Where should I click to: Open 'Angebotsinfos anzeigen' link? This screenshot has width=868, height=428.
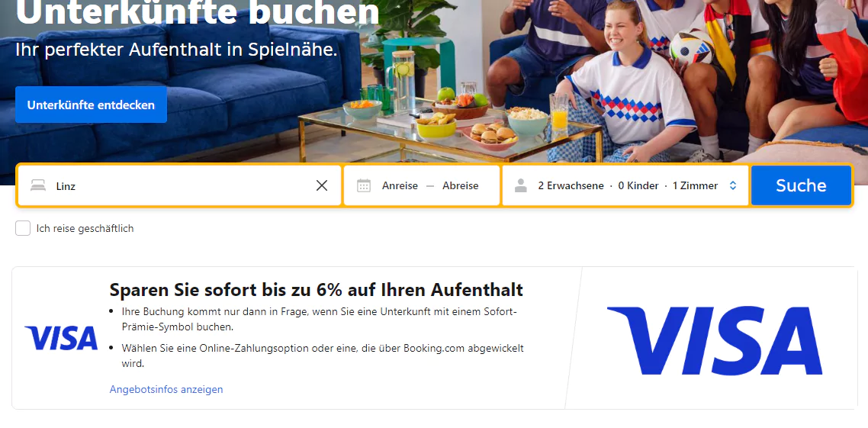(166, 389)
